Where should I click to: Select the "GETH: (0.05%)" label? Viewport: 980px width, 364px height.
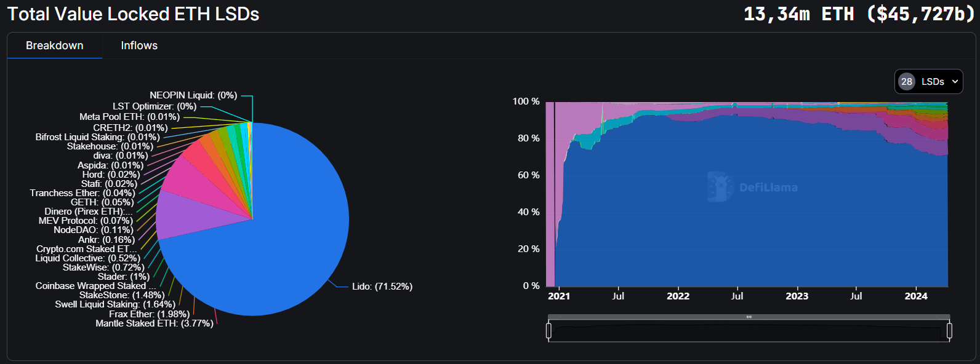coord(102,202)
